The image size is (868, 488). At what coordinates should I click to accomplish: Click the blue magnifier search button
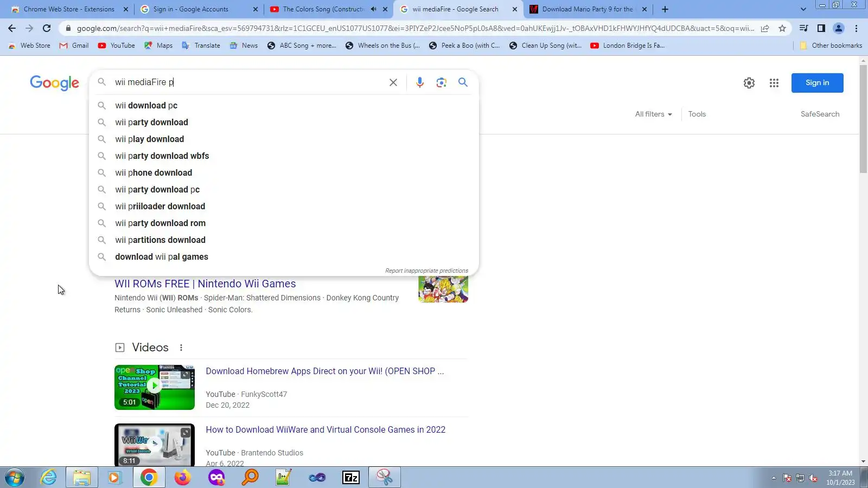point(463,82)
